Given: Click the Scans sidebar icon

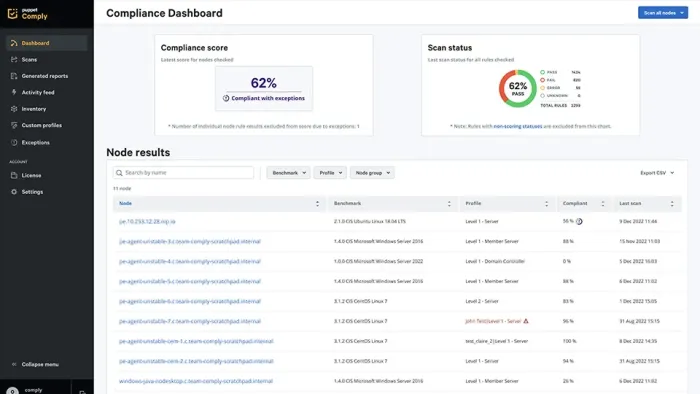Looking at the screenshot, I should 14,59.
